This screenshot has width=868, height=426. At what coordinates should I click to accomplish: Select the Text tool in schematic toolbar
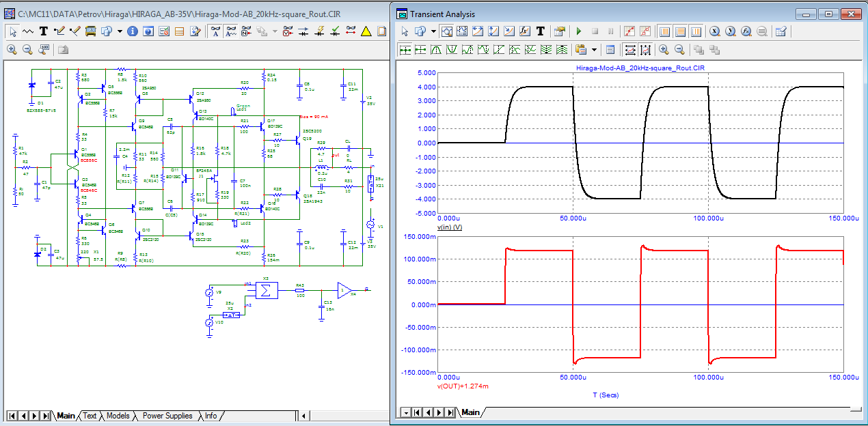point(43,31)
